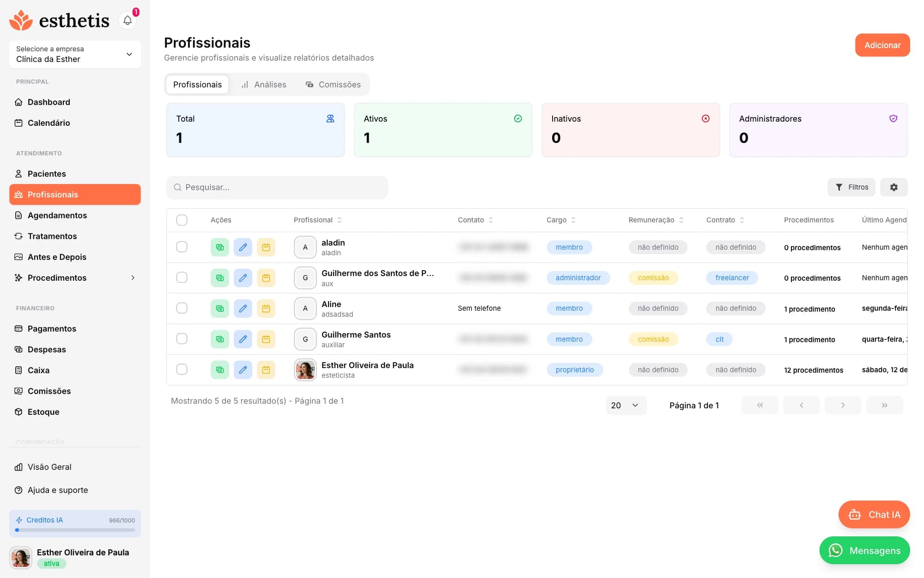The image size is (924, 578).
Task: Click the Adicionar button
Action: 882,45
